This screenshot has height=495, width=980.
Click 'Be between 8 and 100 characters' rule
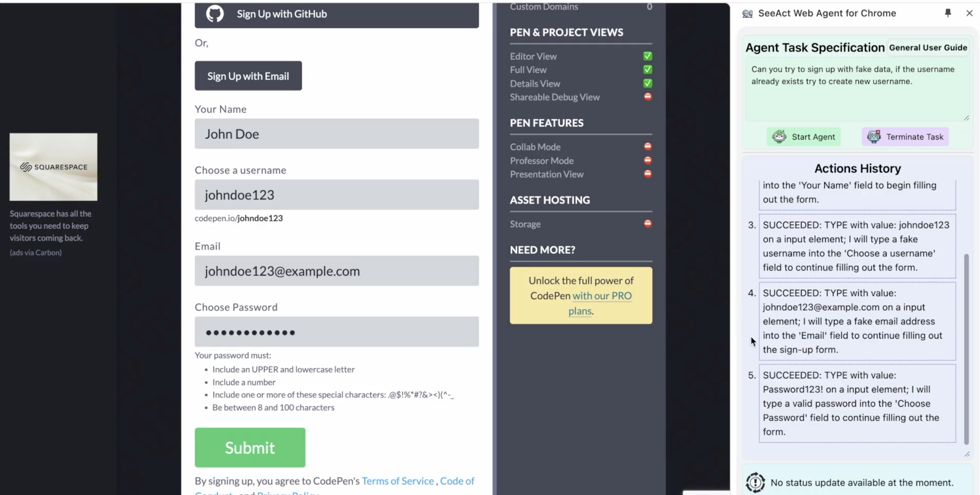(x=273, y=407)
